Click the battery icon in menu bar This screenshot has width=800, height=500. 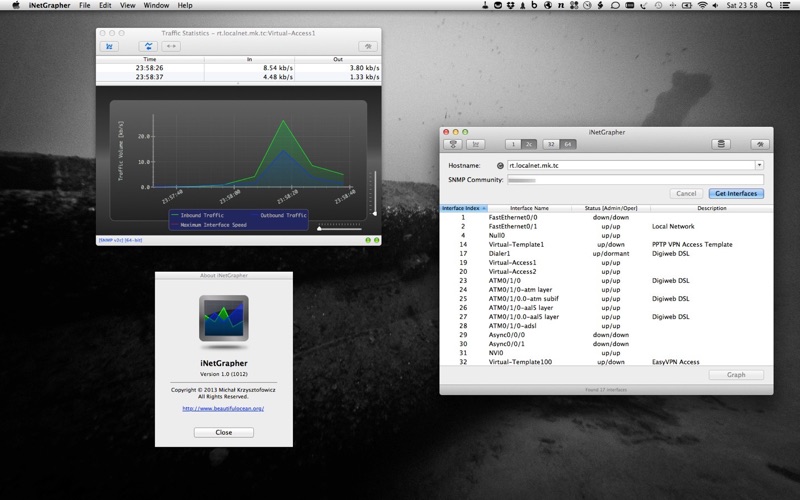point(685,5)
